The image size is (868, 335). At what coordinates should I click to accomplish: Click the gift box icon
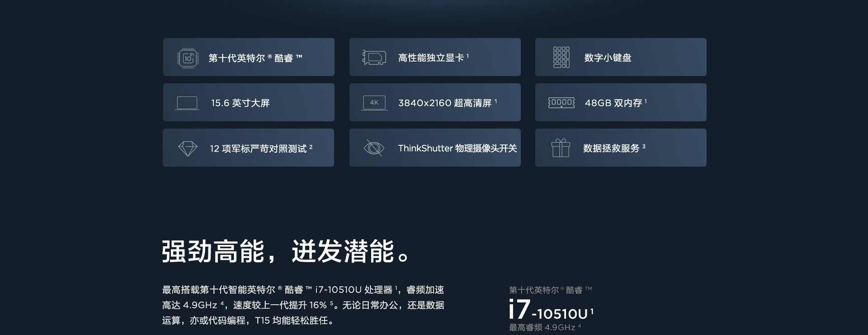click(561, 148)
